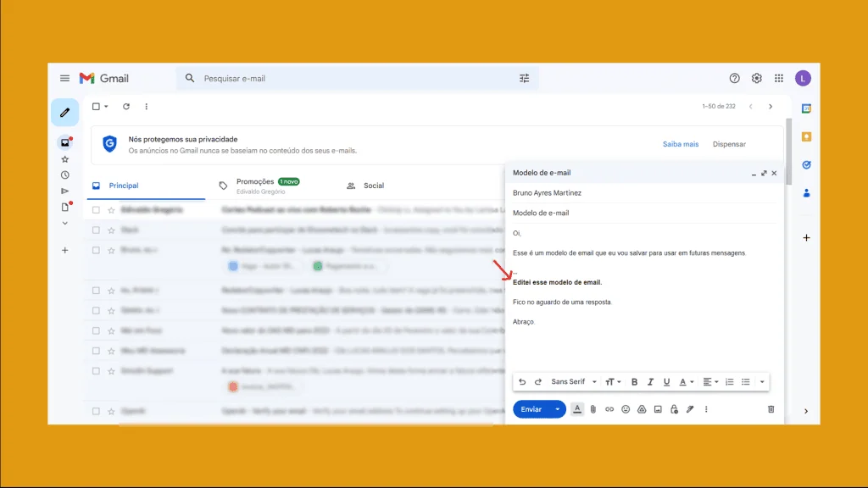This screenshot has height=488, width=868.
Task: Open Google Calendar in the side panel
Action: coord(806,109)
